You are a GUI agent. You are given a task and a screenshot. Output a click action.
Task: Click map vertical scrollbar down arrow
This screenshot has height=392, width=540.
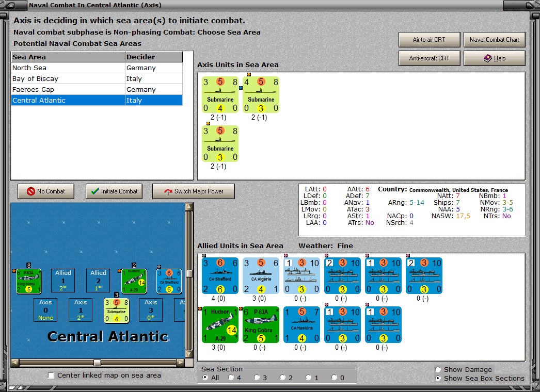[x=189, y=354]
